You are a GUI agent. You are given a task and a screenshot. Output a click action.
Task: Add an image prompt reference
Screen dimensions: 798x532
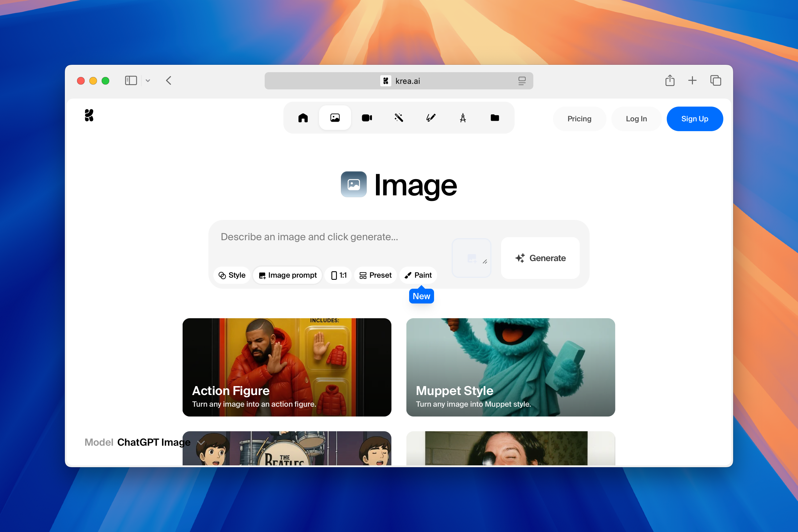point(287,275)
